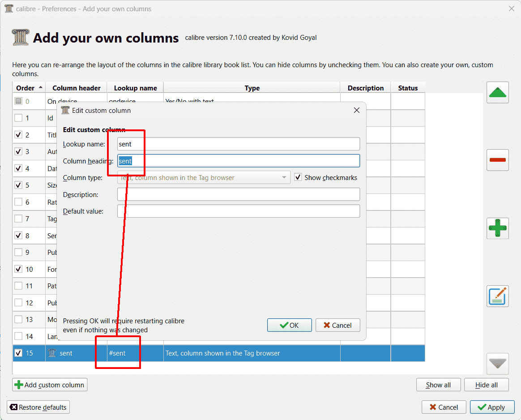Click the edit column notepad icon
521x420 pixels.
pyautogui.click(x=498, y=296)
